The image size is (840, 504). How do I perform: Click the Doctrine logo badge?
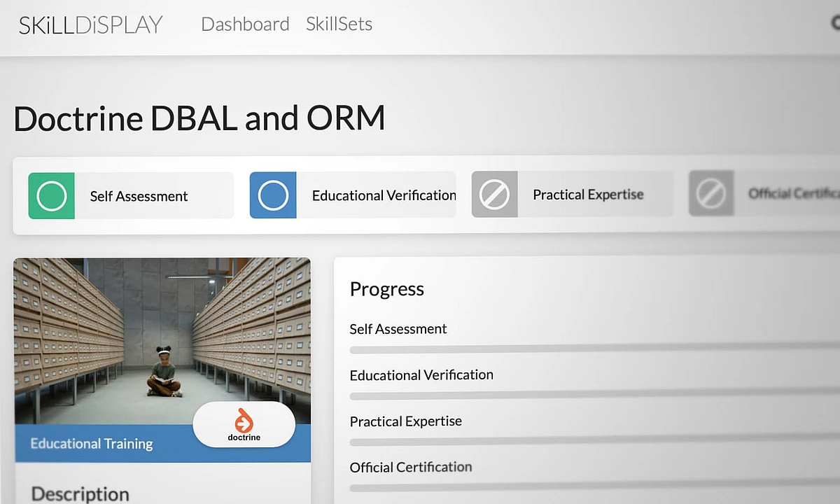pyautogui.click(x=244, y=425)
